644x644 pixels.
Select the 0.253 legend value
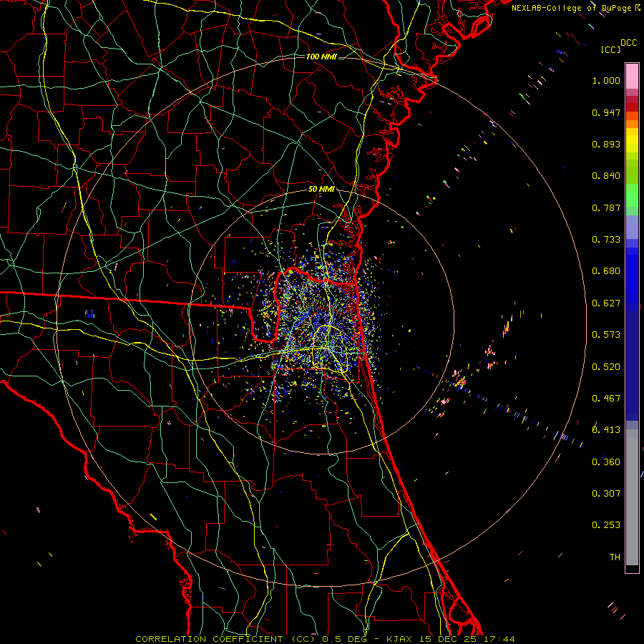pos(606,525)
